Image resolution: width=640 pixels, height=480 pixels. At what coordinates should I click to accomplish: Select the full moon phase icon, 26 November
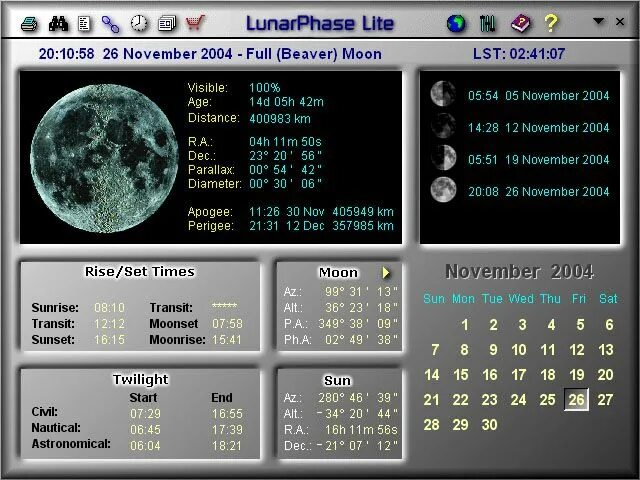443,190
